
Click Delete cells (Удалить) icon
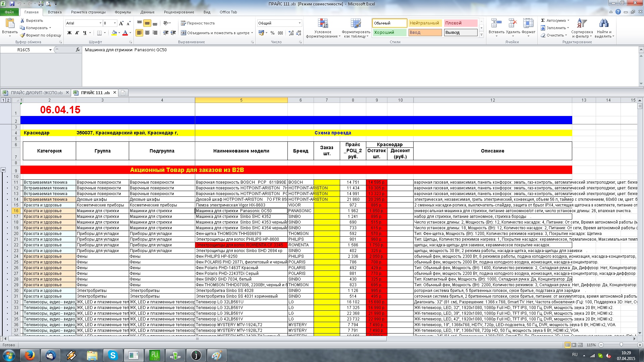click(513, 23)
